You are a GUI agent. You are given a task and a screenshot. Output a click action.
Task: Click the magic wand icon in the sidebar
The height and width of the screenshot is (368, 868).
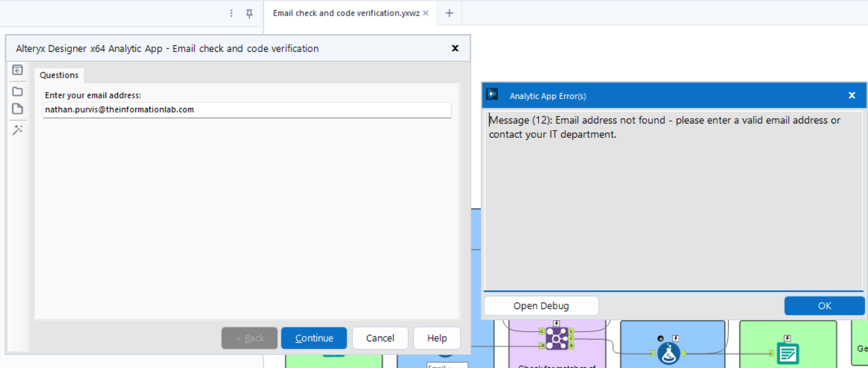point(17,129)
